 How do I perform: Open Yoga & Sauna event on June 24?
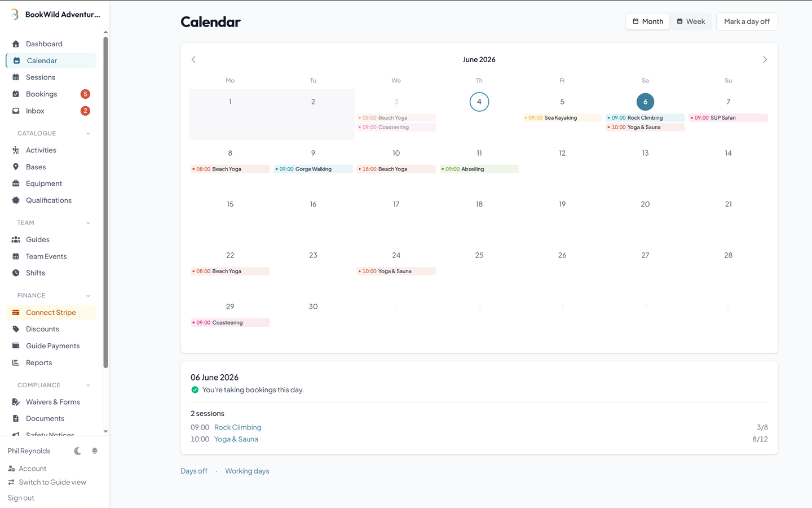396,271
